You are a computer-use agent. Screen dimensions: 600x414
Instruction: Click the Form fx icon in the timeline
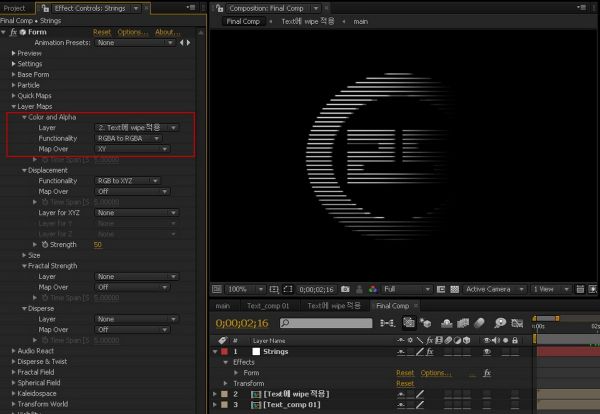click(x=487, y=373)
